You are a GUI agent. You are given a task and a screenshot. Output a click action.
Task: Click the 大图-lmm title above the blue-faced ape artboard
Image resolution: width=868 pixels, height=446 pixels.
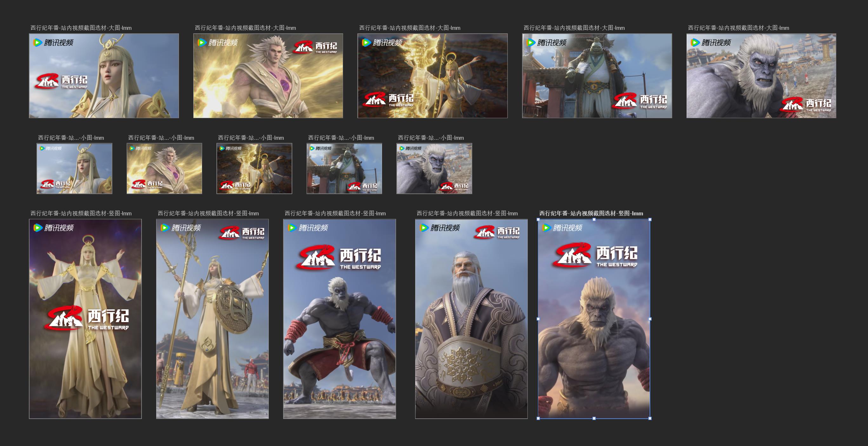739,28
